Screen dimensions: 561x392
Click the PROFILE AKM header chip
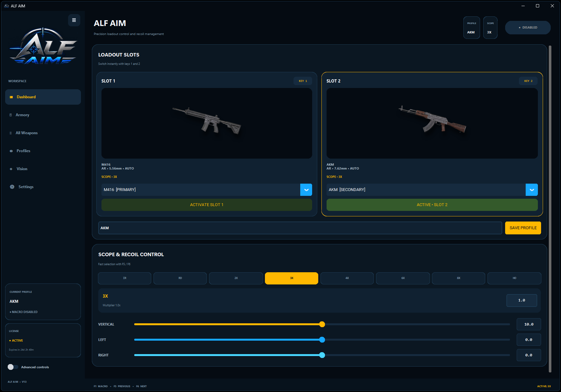coord(471,28)
